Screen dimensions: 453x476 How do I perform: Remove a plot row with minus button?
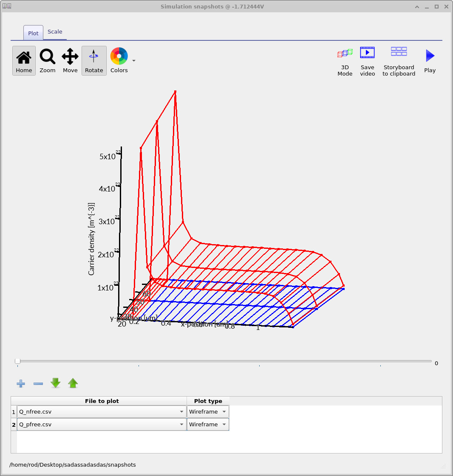pyautogui.click(x=38, y=383)
